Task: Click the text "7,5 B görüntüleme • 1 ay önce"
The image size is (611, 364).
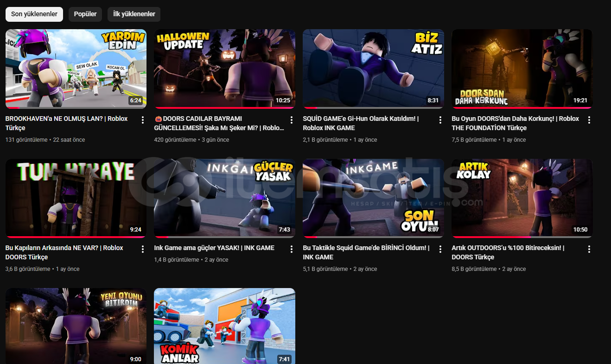Action: tap(489, 140)
